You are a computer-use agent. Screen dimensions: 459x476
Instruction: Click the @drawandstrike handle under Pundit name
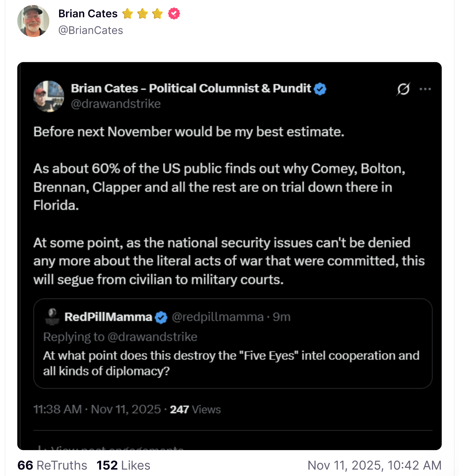pos(116,104)
